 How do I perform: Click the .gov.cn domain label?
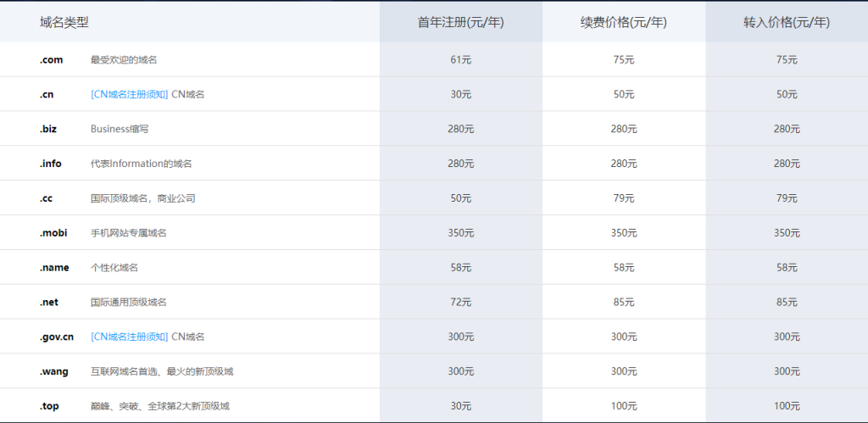[57, 337]
